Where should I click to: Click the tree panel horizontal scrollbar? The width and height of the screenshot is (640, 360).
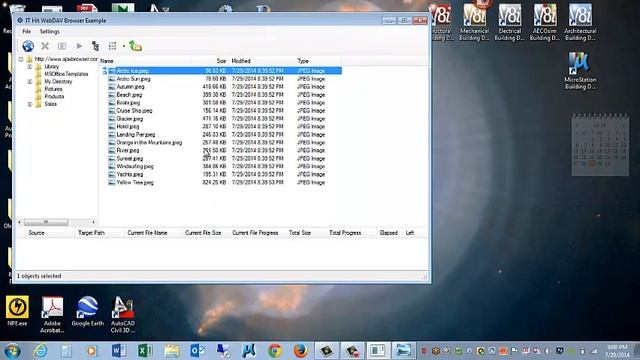(46, 222)
